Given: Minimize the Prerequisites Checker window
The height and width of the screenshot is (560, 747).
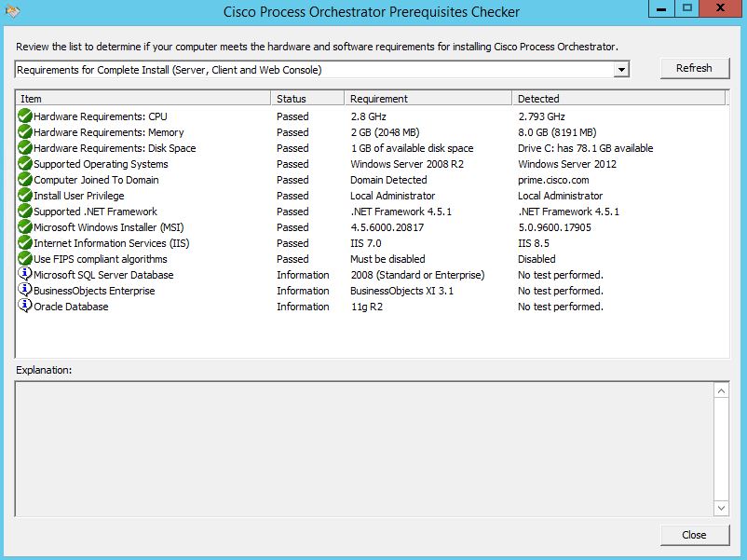Looking at the screenshot, I should click(x=661, y=9).
